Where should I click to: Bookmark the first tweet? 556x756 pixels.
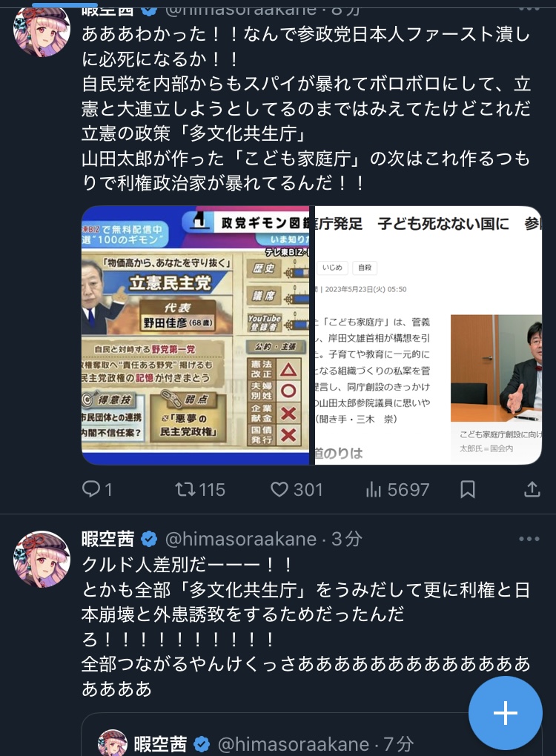pyautogui.click(x=468, y=489)
